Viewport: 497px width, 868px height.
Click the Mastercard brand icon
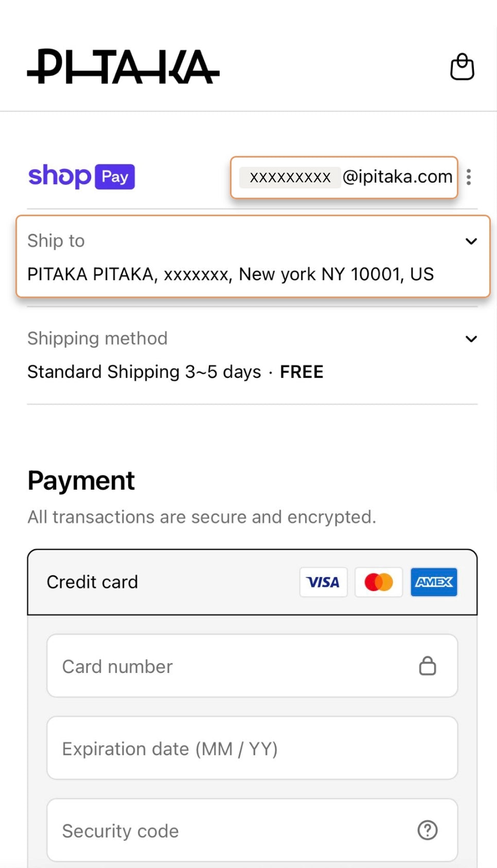378,582
